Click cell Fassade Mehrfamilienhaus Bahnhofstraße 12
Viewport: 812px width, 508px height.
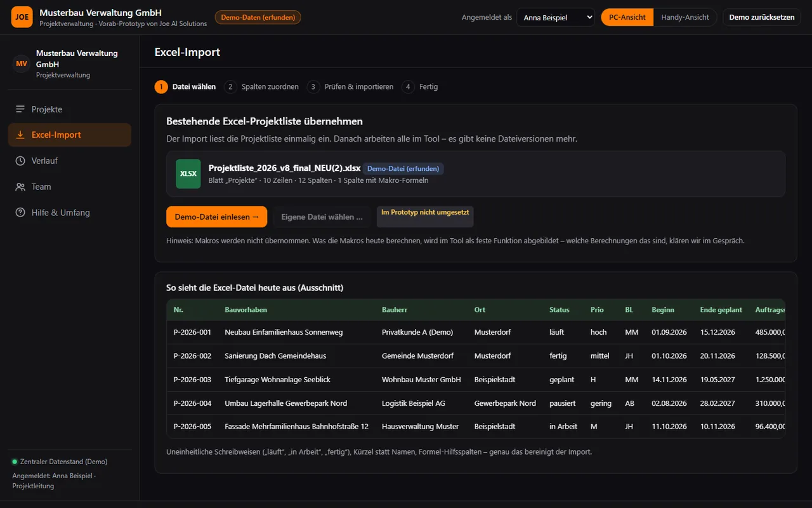tap(297, 427)
